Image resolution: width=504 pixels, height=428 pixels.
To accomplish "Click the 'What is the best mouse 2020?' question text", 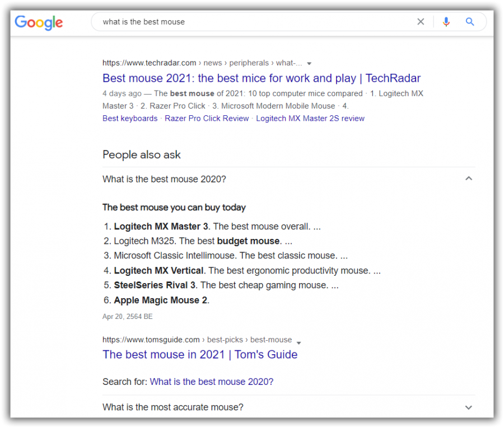I will 164,179.
